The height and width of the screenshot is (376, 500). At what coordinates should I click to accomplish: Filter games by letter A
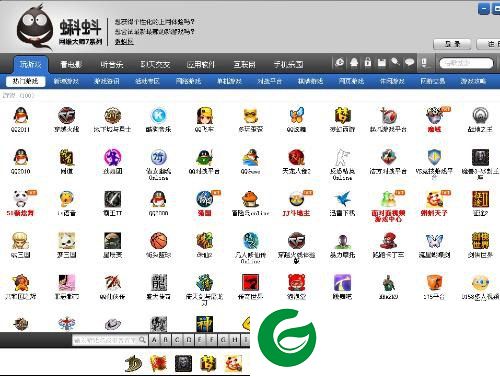point(154,340)
